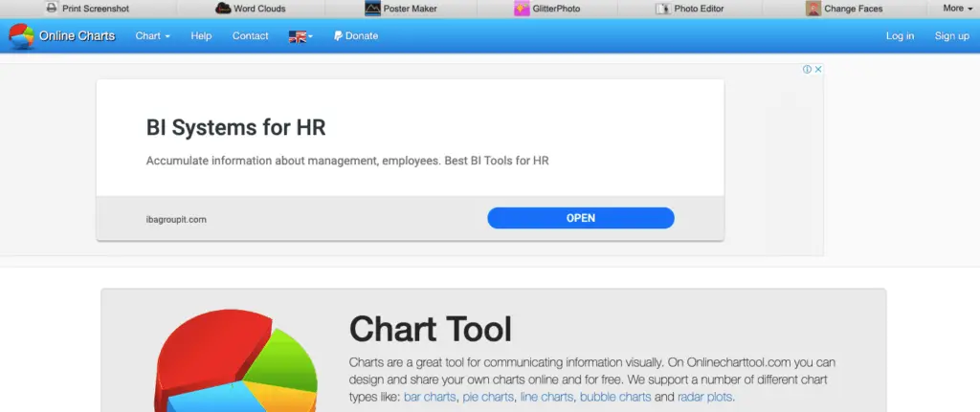The height and width of the screenshot is (412, 980).
Task: Click the large pie chart image
Action: pyautogui.click(x=236, y=360)
